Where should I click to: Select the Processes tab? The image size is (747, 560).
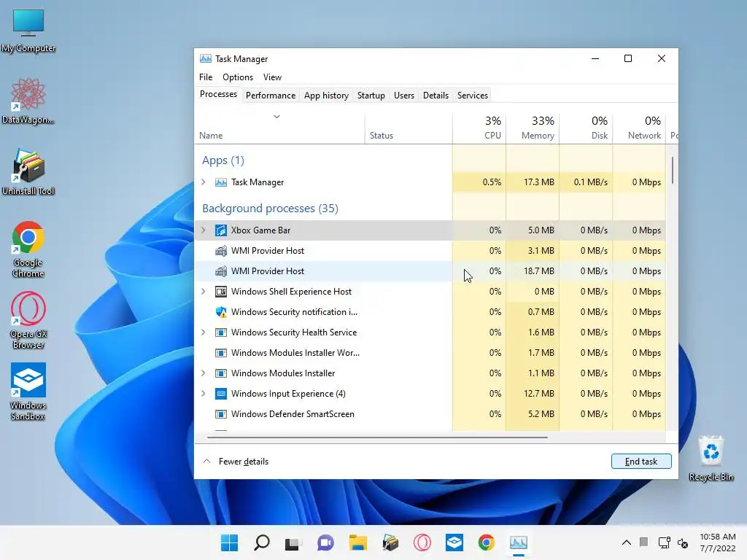218,94
